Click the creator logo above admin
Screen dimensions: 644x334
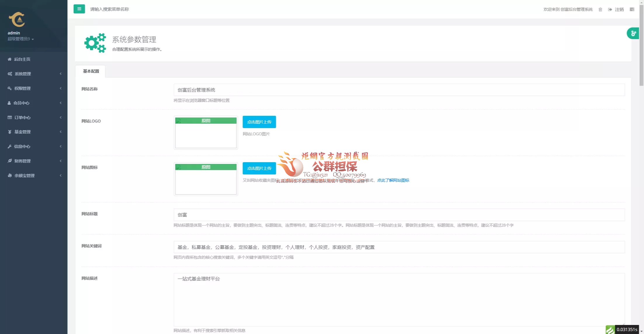pyautogui.click(x=17, y=20)
